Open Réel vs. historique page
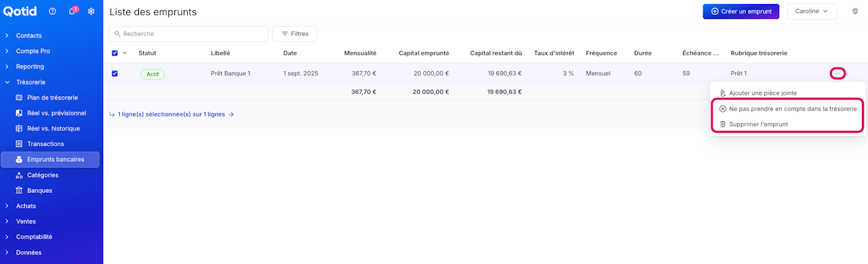This screenshot has height=264, width=868. click(53, 129)
